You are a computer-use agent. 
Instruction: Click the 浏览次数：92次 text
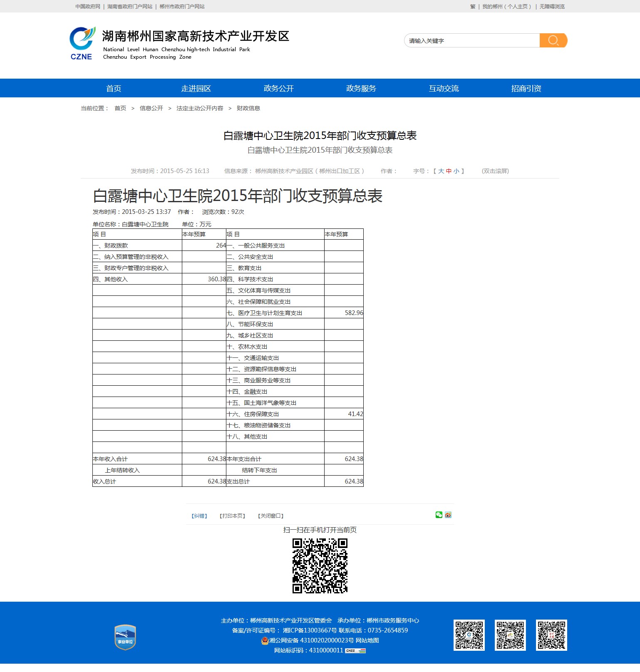click(223, 212)
